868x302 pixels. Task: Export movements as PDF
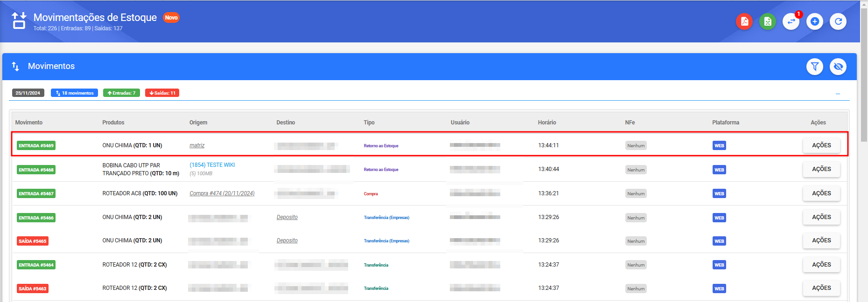[x=744, y=21]
